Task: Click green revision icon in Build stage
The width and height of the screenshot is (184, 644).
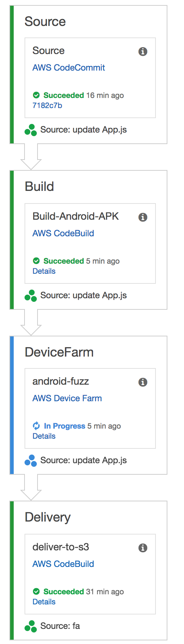Action: point(31,296)
